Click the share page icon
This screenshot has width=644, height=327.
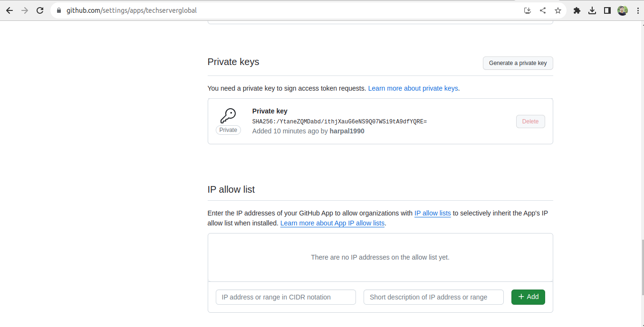(542, 10)
